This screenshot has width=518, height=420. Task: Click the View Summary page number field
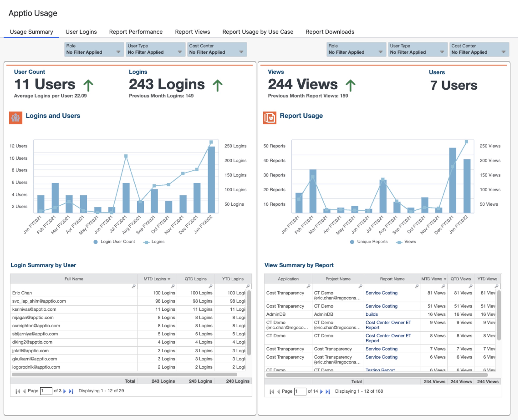pyautogui.click(x=300, y=392)
